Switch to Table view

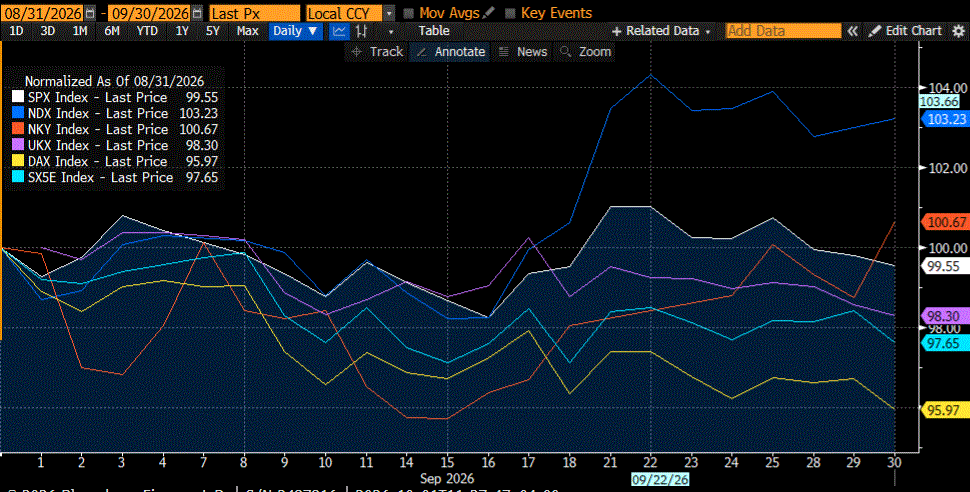434,31
